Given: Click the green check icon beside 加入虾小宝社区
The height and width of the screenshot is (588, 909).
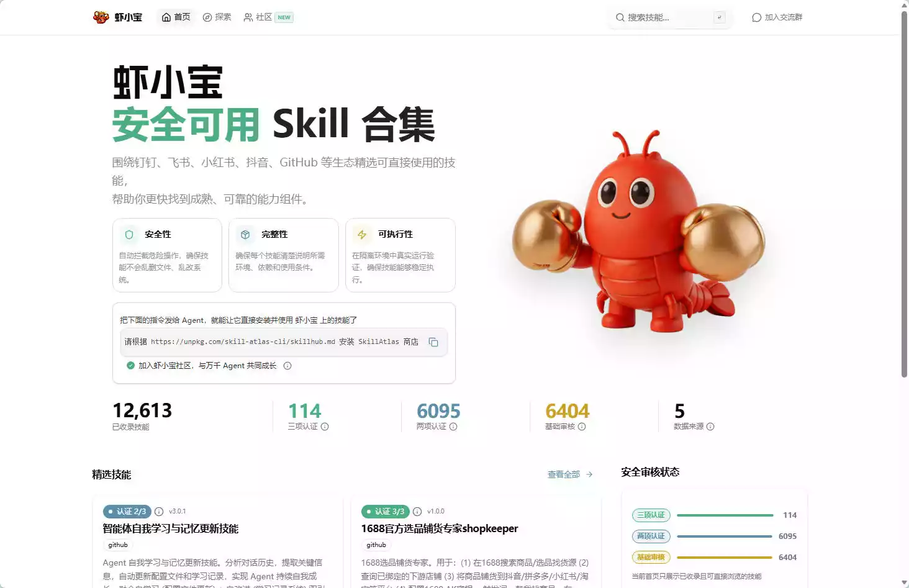Looking at the screenshot, I should [130, 366].
